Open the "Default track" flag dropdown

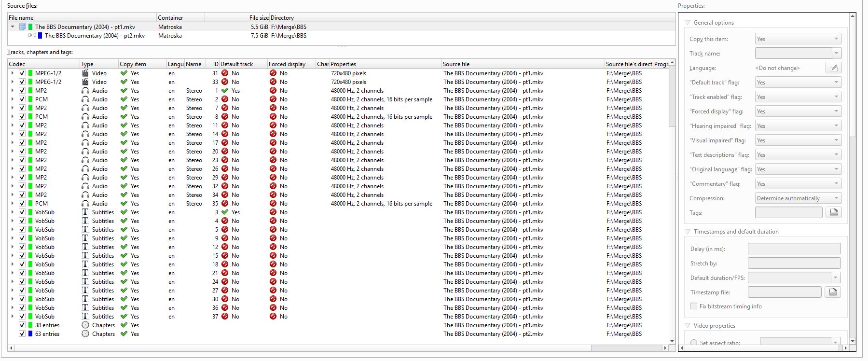pyautogui.click(x=798, y=83)
